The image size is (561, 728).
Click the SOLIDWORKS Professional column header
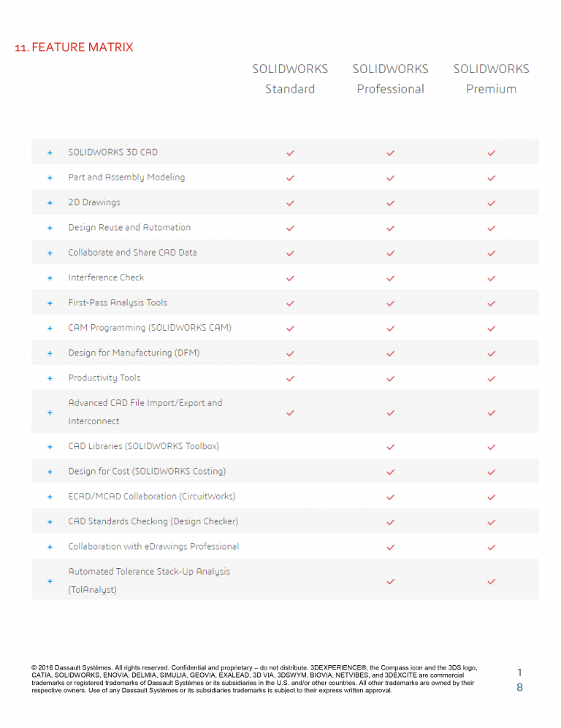(391, 79)
